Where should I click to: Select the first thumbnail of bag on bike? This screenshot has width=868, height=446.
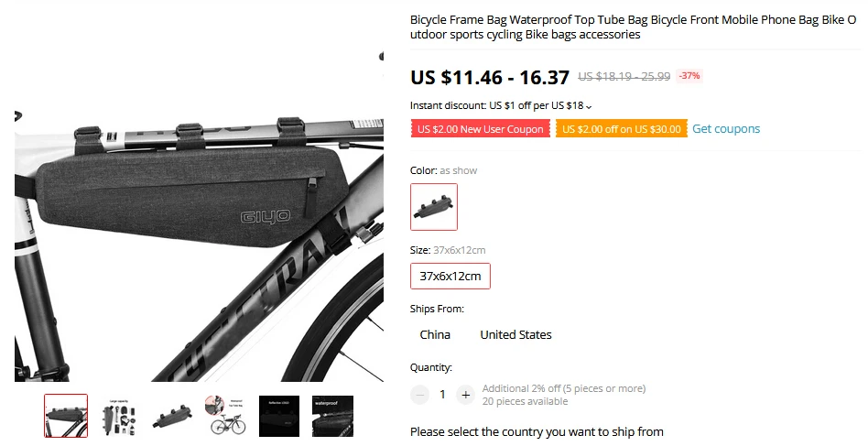coord(66,416)
